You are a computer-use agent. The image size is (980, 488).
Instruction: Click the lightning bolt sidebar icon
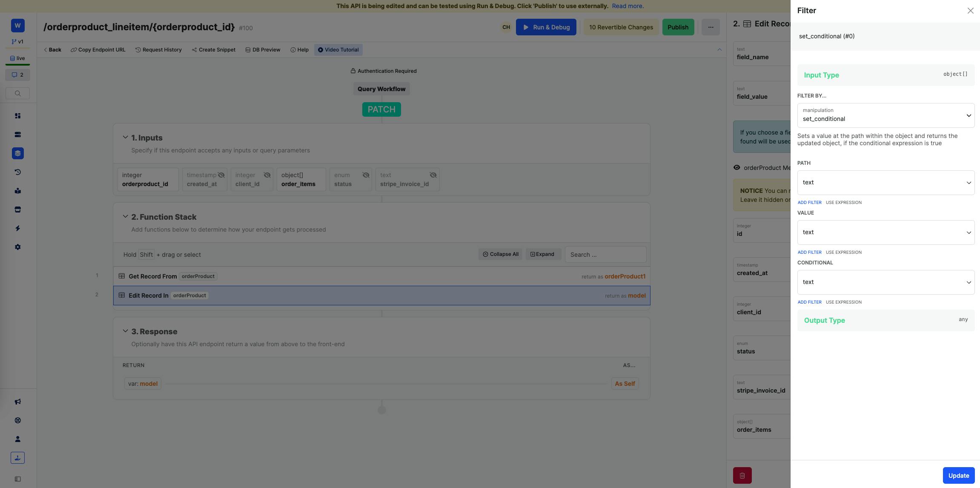[x=17, y=228]
